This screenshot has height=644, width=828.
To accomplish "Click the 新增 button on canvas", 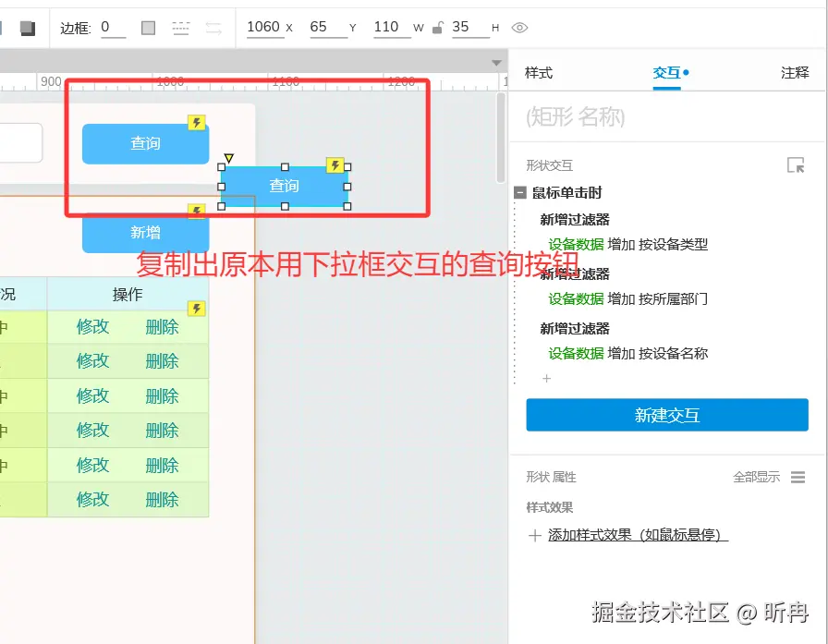I will pos(145,232).
